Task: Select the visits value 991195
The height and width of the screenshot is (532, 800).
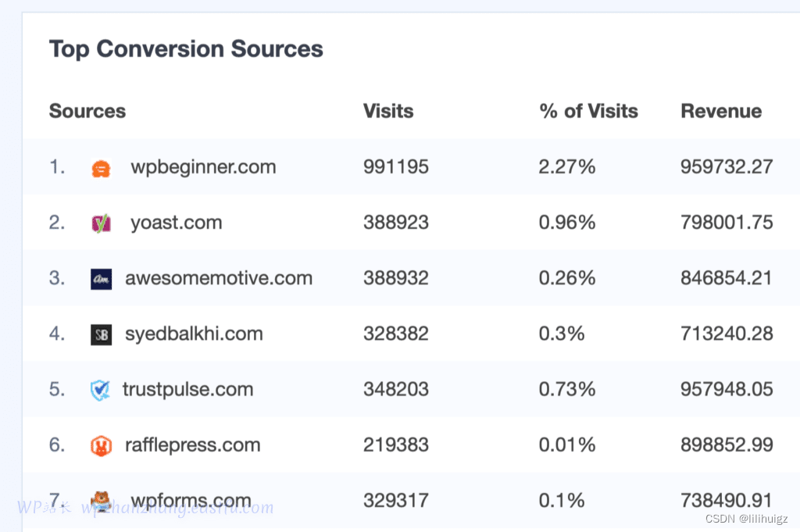Action: pos(396,167)
